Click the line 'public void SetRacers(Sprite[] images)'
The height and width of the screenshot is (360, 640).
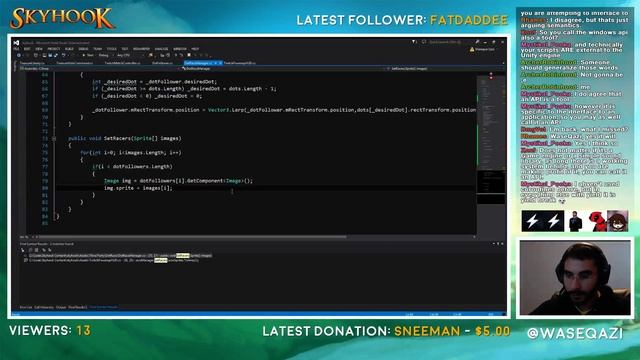tap(125, 138)
